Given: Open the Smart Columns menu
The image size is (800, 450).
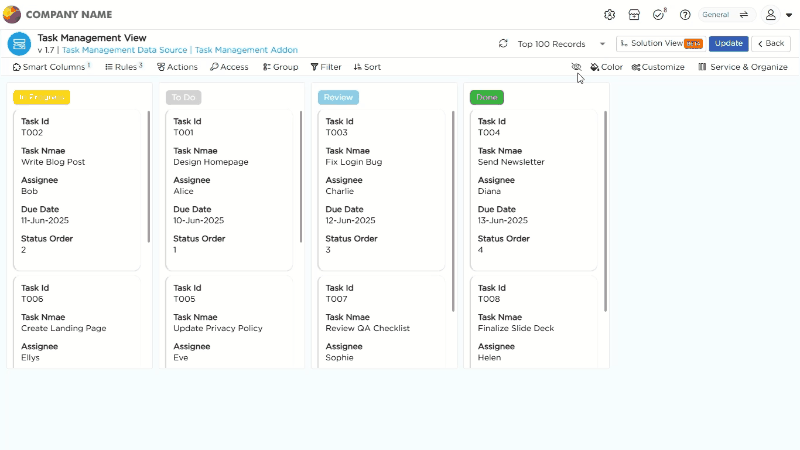Looking at the screenshot, I should 51,67.
